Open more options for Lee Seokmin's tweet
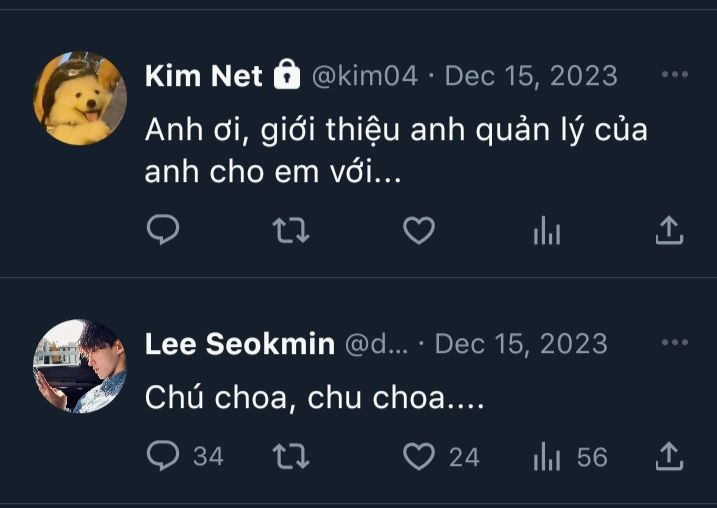Screen dimensions: 717x508 (674, 342)
